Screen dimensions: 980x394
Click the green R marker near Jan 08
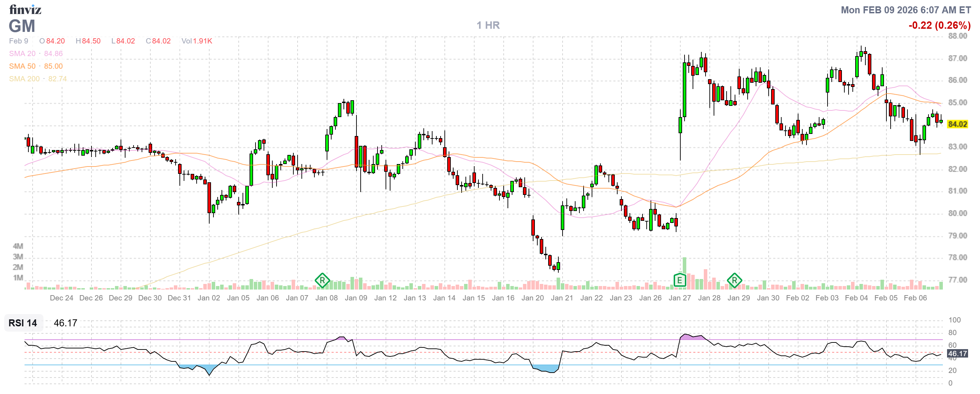322,281
